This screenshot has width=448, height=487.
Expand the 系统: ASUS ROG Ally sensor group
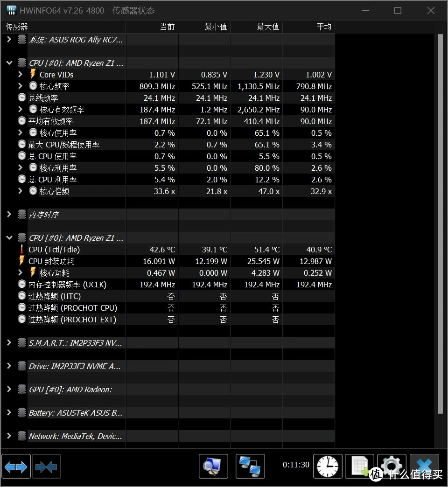click(x=9, y=40)
